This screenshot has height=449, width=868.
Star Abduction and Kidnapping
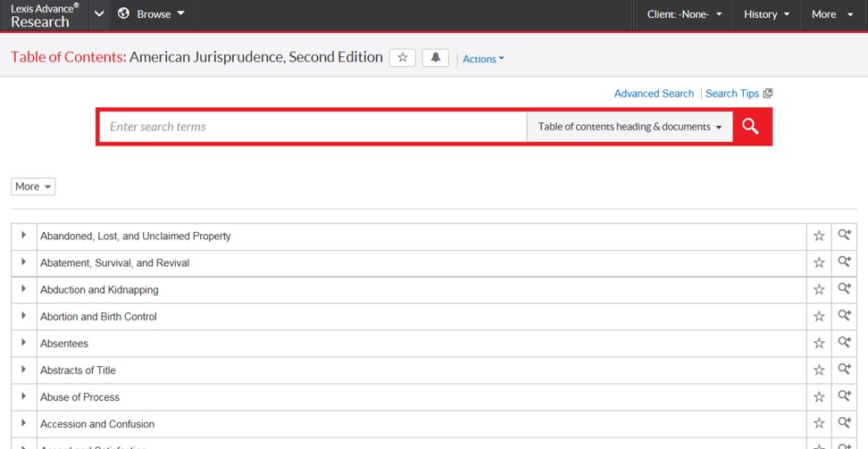point(819,289)
